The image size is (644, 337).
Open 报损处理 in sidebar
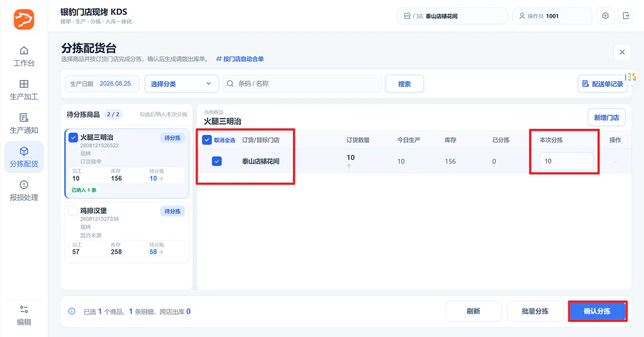coord(24,191)
